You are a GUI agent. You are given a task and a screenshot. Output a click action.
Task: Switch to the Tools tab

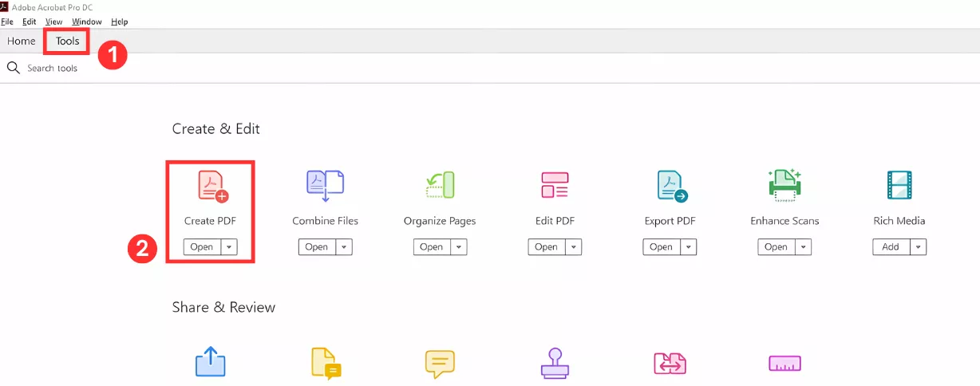[68, 41]
